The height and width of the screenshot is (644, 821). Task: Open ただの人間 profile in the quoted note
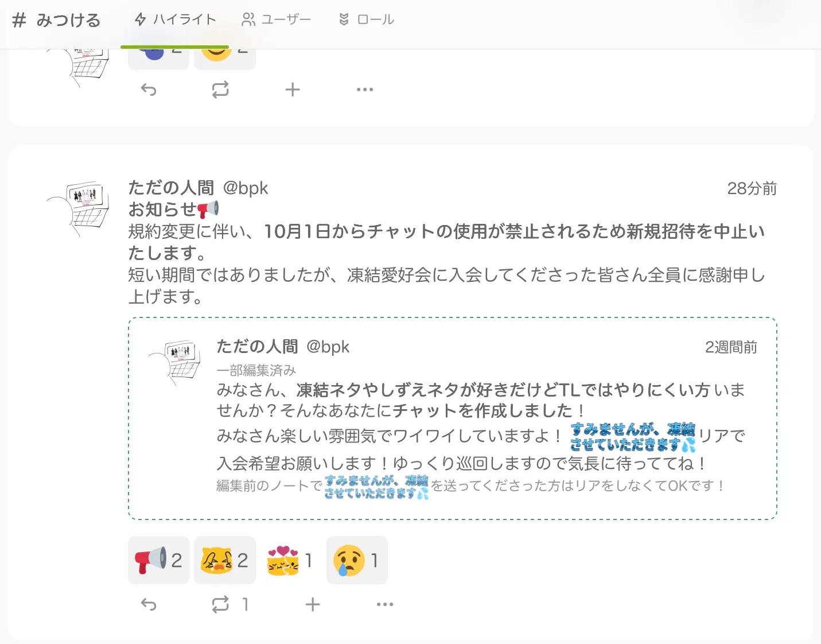(257, 346)
